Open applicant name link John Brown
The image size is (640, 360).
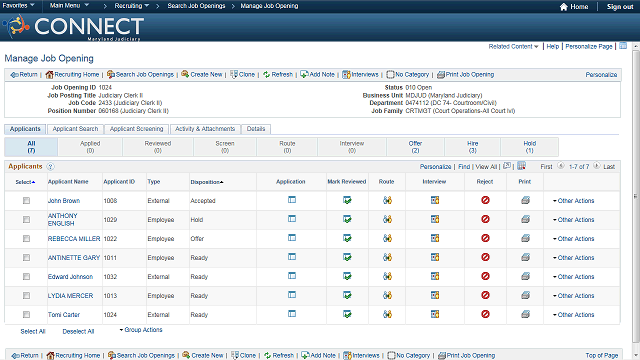(x=64, y=201)
